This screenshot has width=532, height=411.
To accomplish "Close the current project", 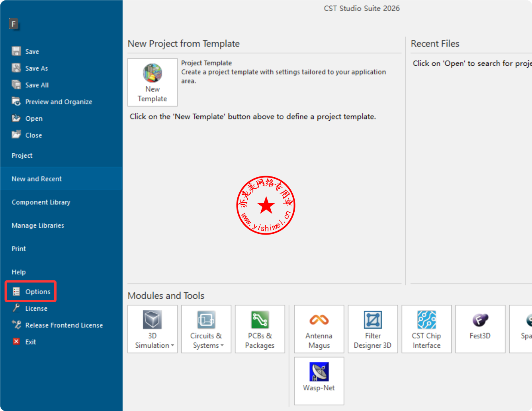I will click(x=33, y=135).
